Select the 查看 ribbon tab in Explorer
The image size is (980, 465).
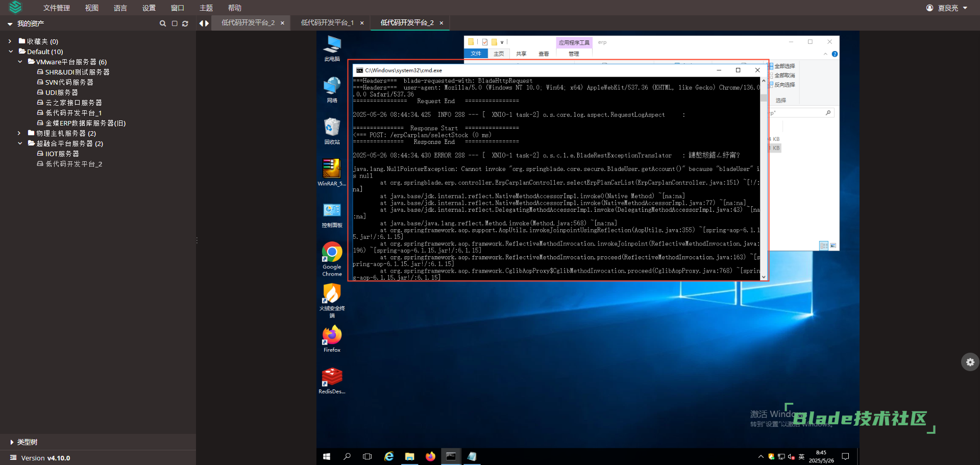tap(544, 54)
